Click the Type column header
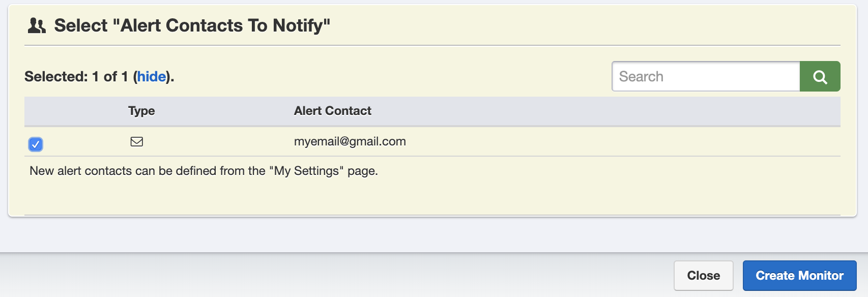The image size is (868, 297). pos(141,111)
